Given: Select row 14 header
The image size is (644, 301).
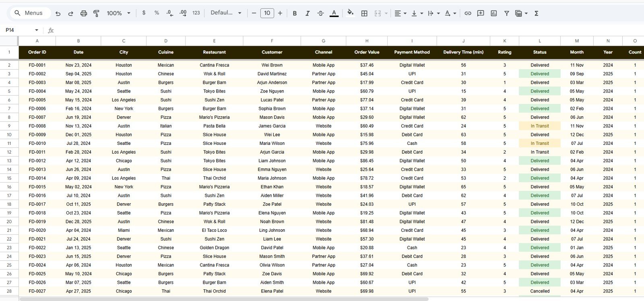Looking at the screenshot, I should pyautogui.click(x=9, y=169).
